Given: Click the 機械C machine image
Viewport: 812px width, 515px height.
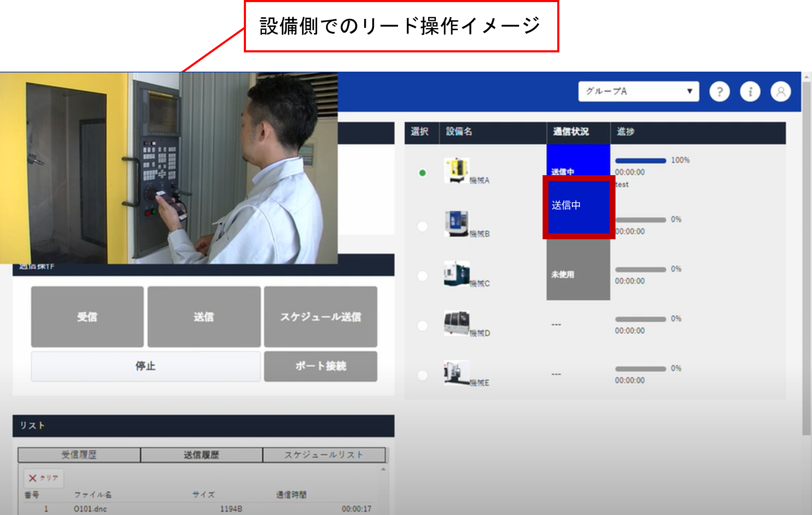Looking at the screenshot, I should [456, 273].
